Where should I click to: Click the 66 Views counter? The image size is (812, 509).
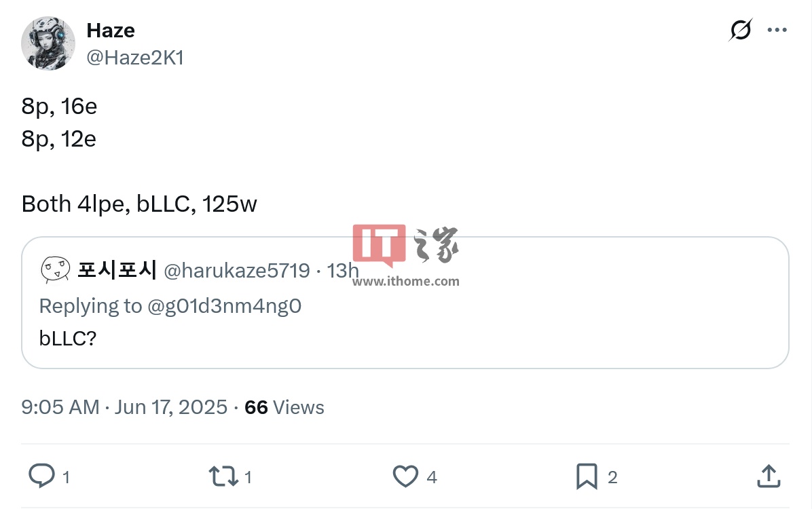tap(284, 407)
